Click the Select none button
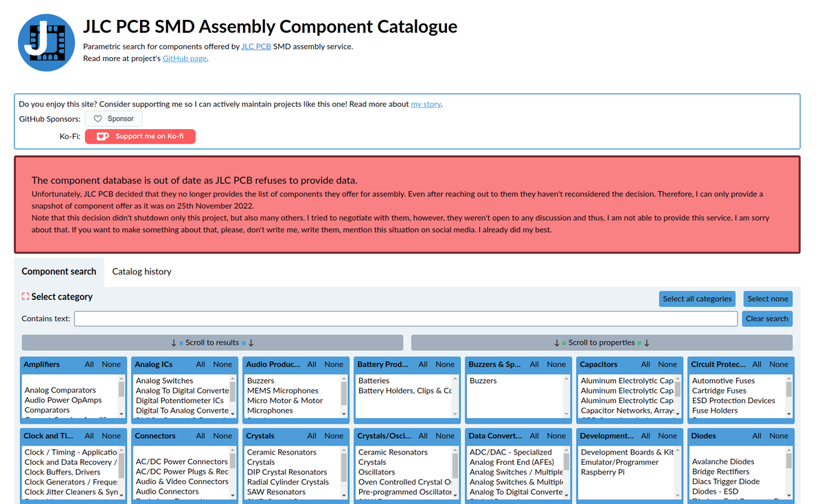The width and height of the screenshot is (824, 504). pyautogui.click(x=768, y=299)
